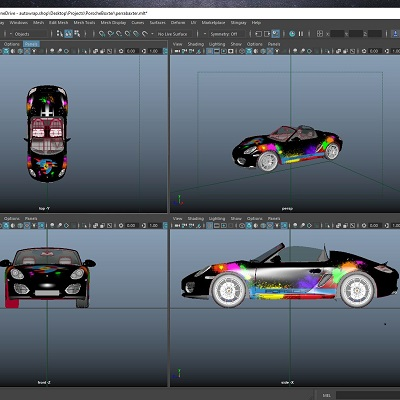Click the output connections icon
This screenshot has width=400, height=400.
coord(267,34)
